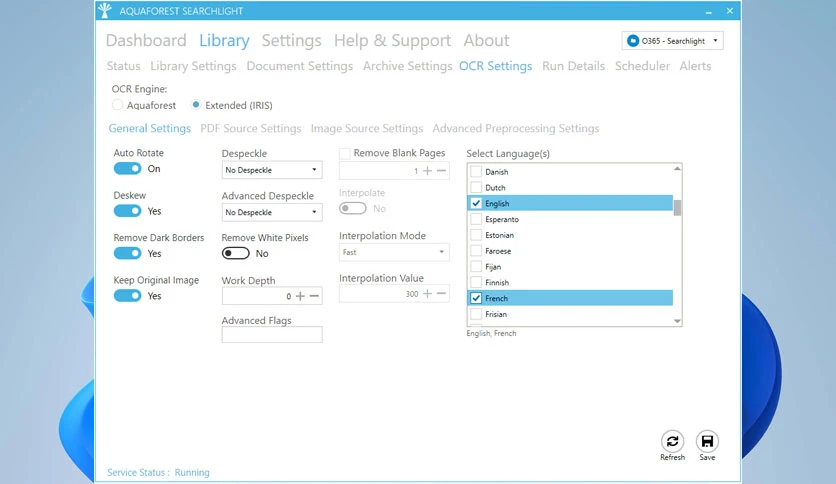The width and height of the screenshot is (836, 484).
Task: Click the Save floppy disk icon
Action: 707,441
